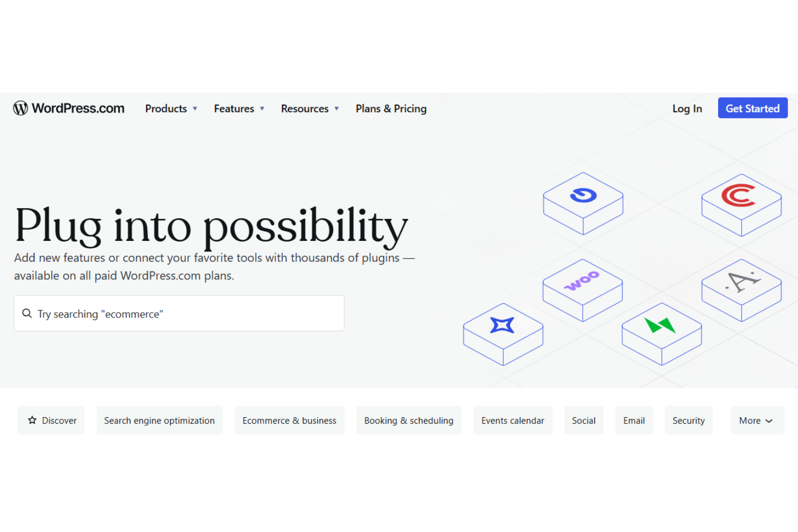Open the More categories dropdown
This screenshot has height=532, width=798.
click(x=757, y=420)
